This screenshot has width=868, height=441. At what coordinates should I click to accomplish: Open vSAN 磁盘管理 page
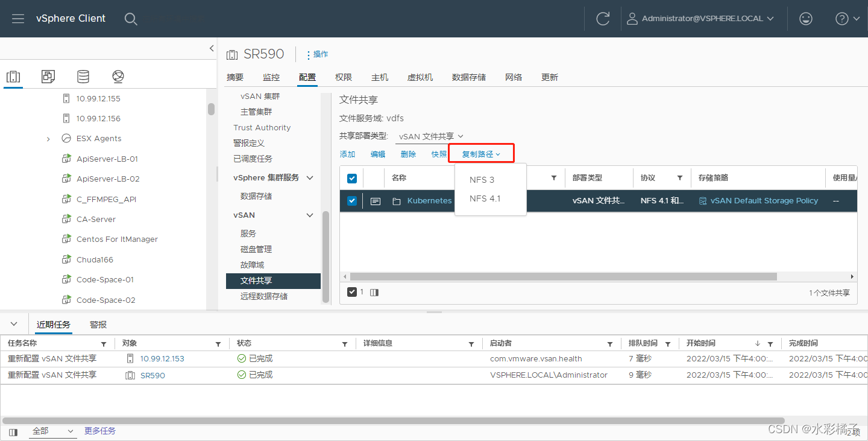point(256,249)
